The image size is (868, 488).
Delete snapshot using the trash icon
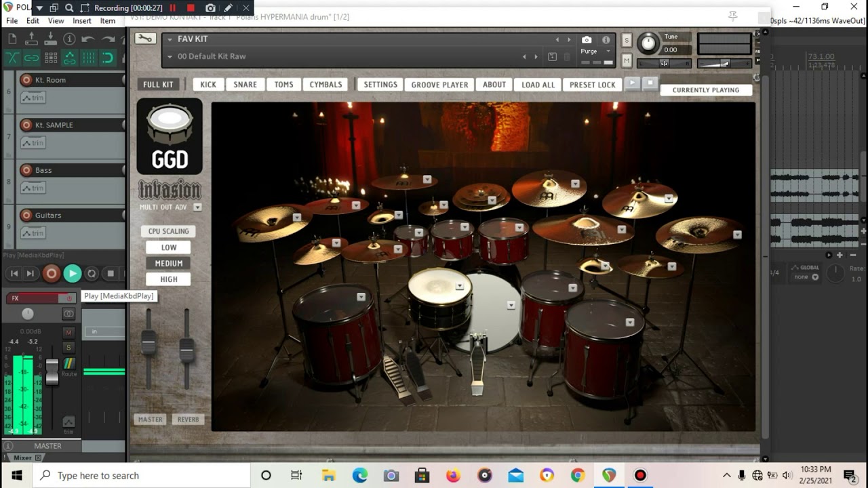click(x=567, y=57)
